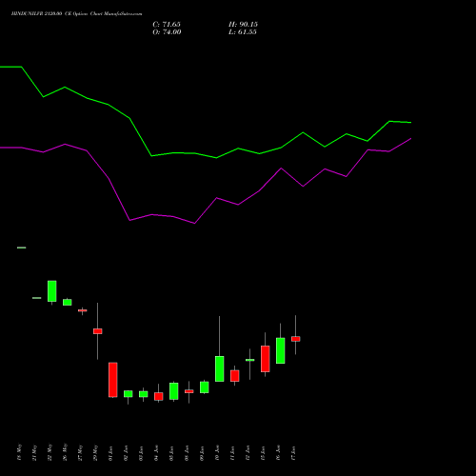Select the 01 Jun date label
Image resolution: width=476 pixels, height=476 pixels.
tap(110, 453)
